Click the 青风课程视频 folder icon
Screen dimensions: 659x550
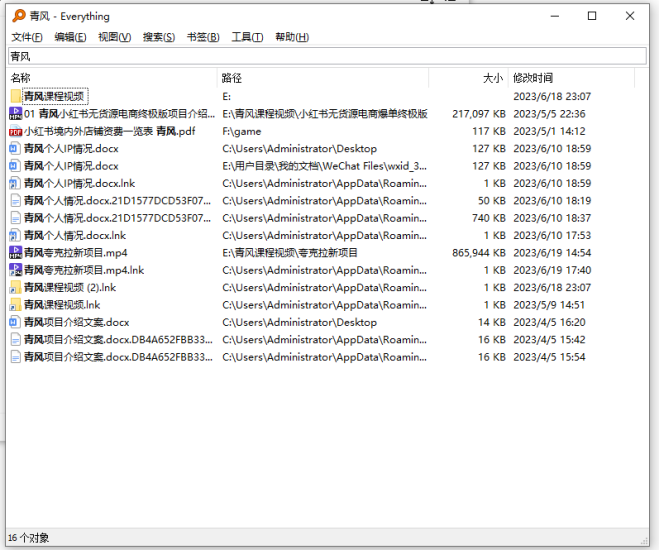[15, 97]
